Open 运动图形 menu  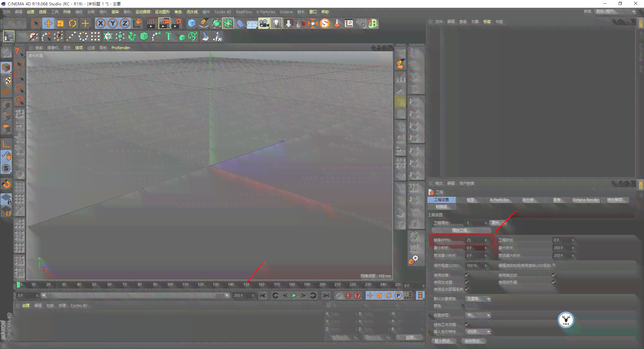[162, 12]
